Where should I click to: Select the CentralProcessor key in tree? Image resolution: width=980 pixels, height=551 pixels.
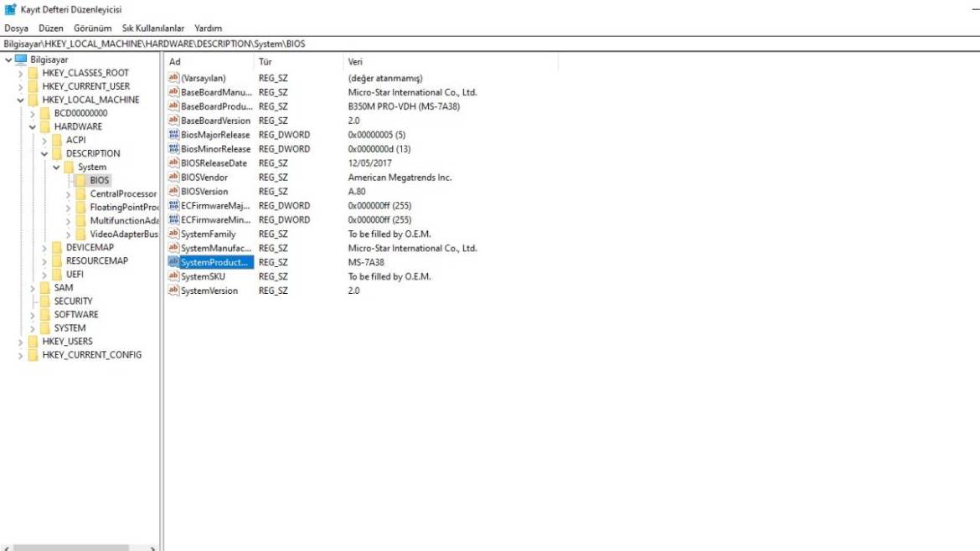click(123, 194)
